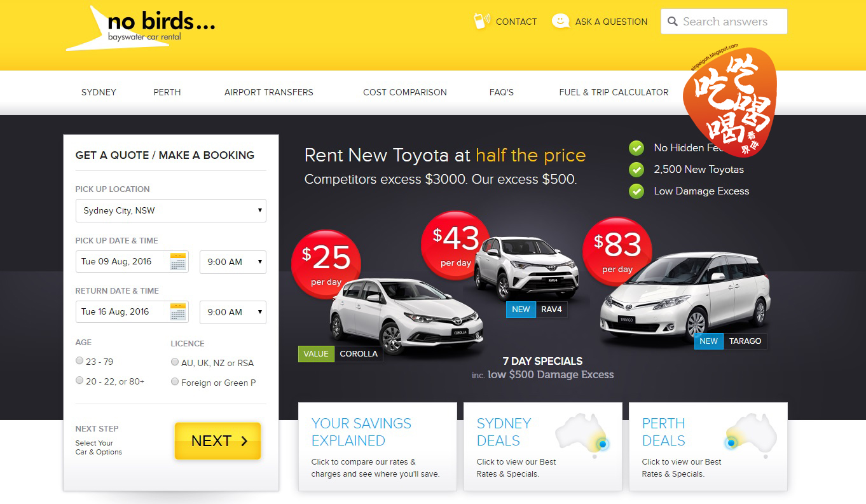Viewport: 866px width, 504px height.
Task: Open the Sydney menu item
Action: 99,92
